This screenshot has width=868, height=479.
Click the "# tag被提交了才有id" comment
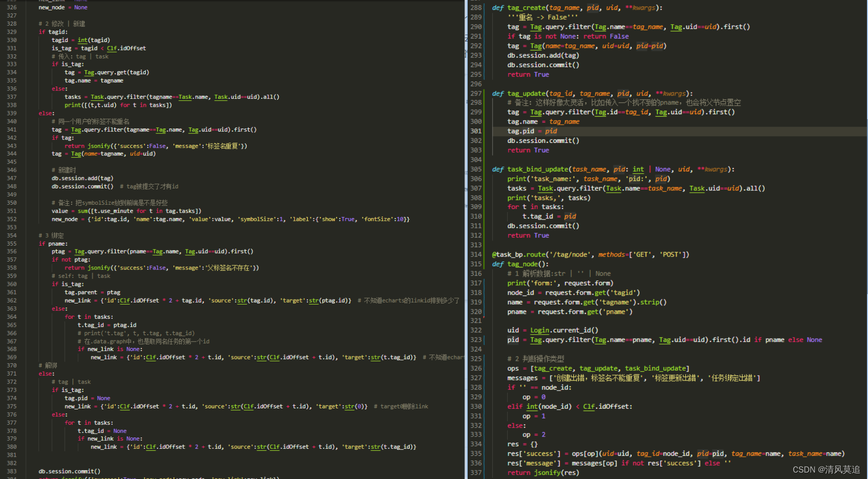(x=149, y=186)
